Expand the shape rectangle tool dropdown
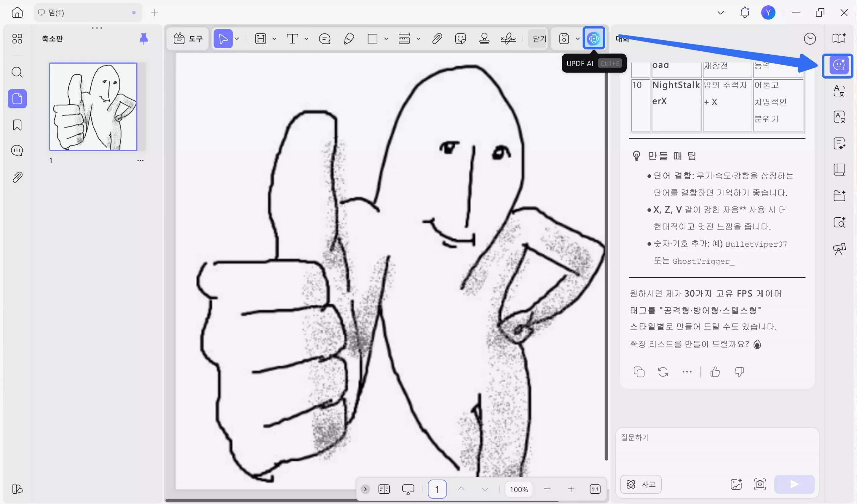 coord(386,39)
